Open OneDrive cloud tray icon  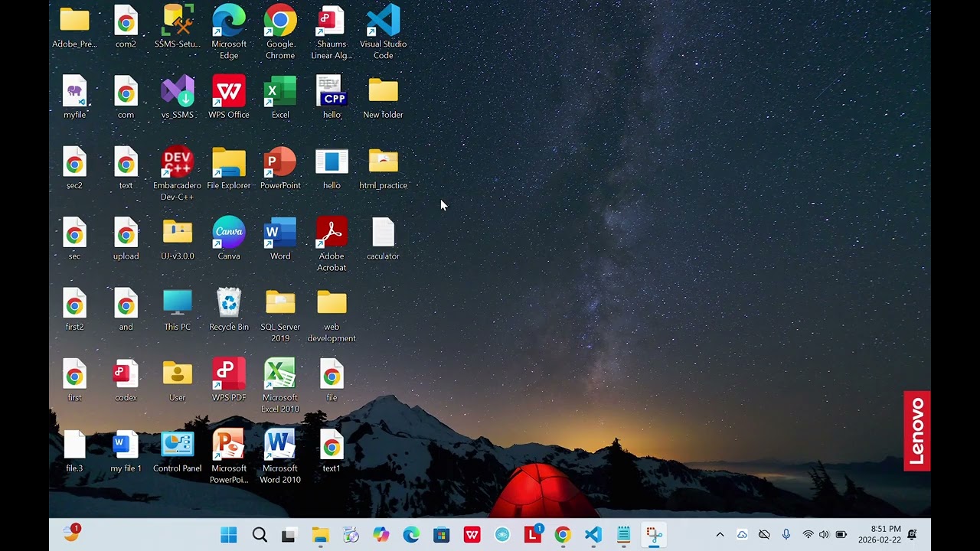click(x=742, y=535)
